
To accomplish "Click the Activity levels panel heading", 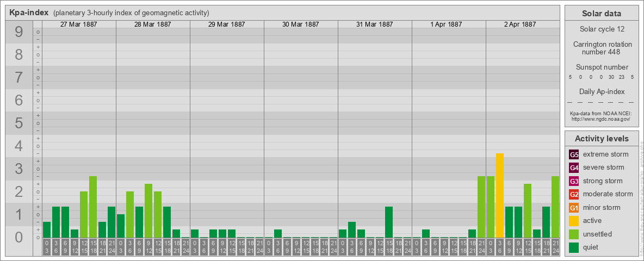I will [x=601, y=139].
